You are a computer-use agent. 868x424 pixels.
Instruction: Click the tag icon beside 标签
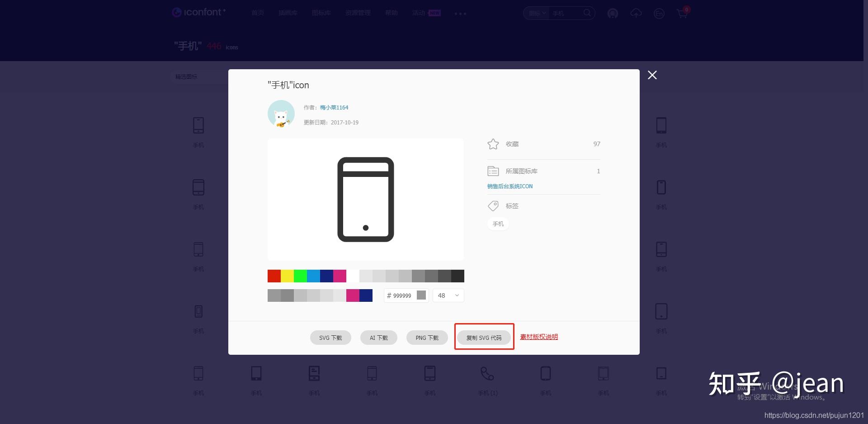(493, 206)
